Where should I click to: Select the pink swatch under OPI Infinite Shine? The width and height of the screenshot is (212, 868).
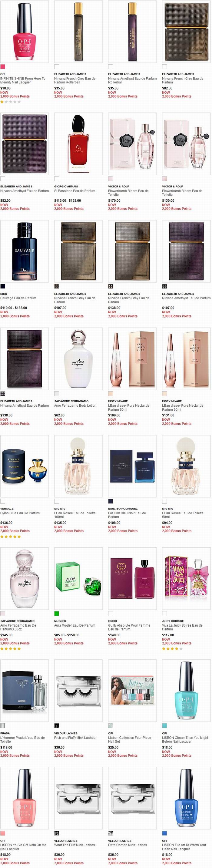click(x=3, y=67)
